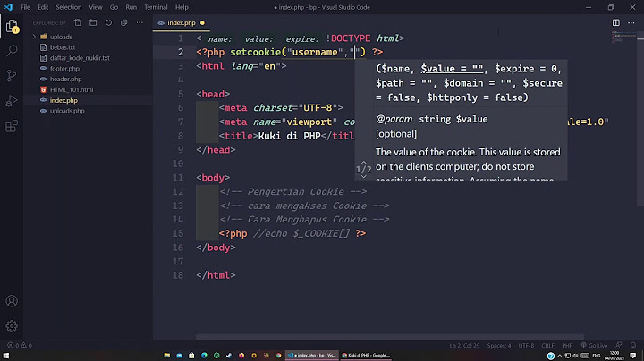This screenshot has height=361, width=644.
Task: Open the Help menu
Action: 182,7
